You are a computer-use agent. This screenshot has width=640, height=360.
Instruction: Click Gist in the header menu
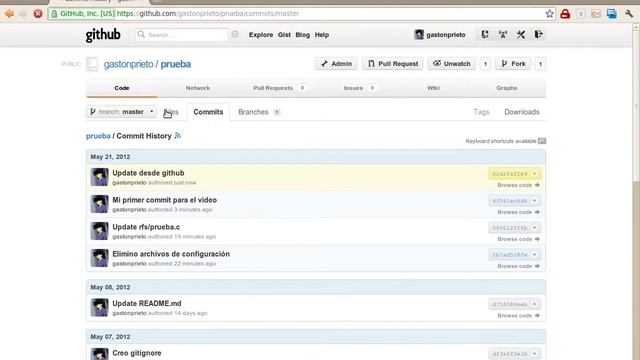[x=284, y=35]
